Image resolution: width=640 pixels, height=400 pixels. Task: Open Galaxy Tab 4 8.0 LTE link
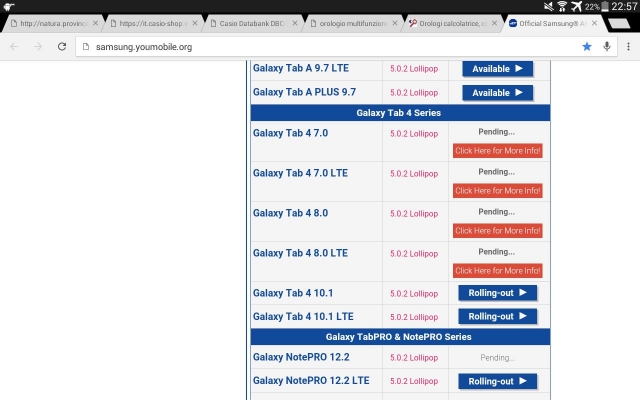pyautogui.click(x=300, y=253)
